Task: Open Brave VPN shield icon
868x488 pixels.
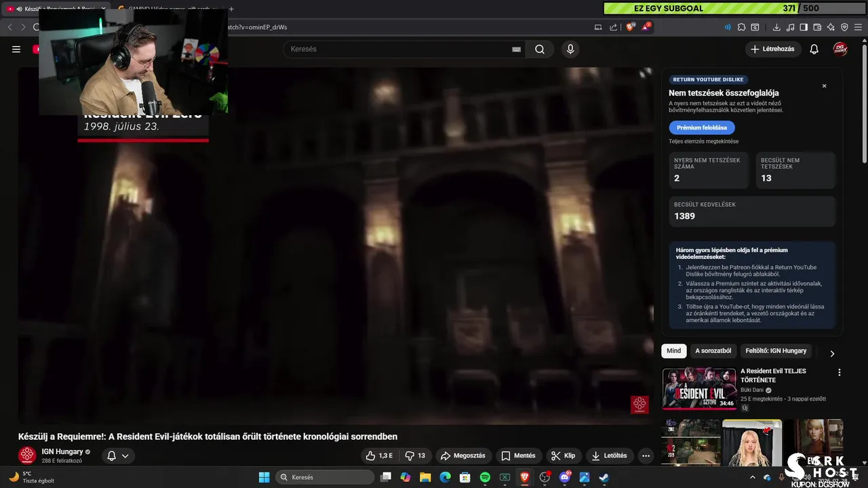Action: (x=844, y=27)
